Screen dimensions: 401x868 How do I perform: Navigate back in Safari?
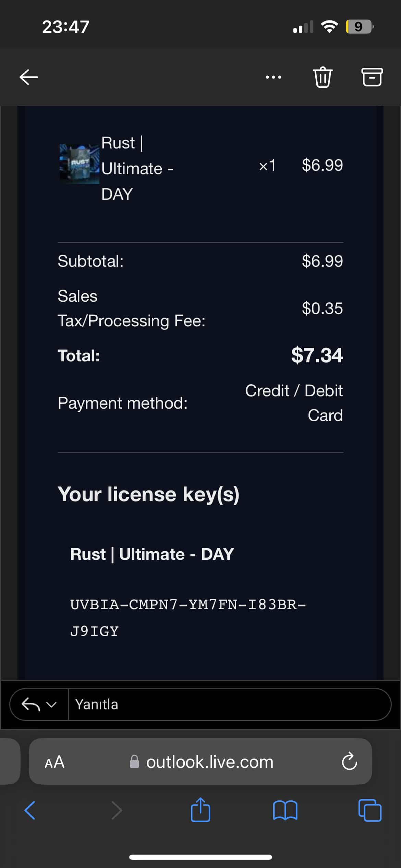(x=30, y=810)
